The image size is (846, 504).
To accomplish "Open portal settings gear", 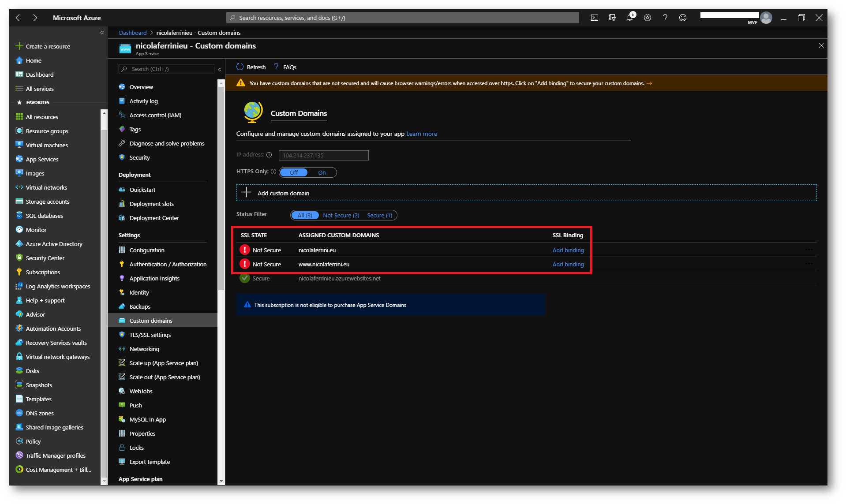I will (648, 18).
